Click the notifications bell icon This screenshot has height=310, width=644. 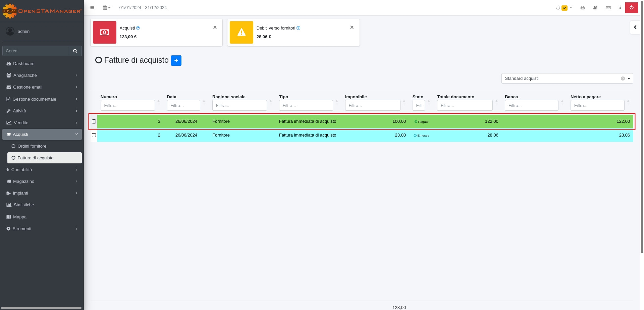[558, 7]
